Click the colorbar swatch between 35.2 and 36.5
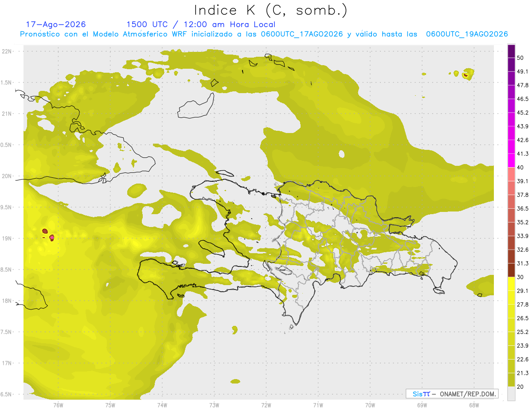 click(512, 215)
